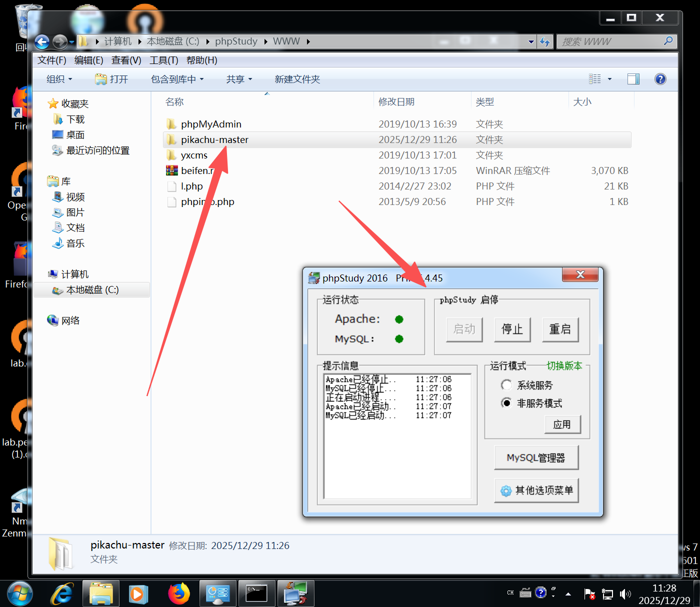Toggle the preview pane icon

(x=633, y=79)
